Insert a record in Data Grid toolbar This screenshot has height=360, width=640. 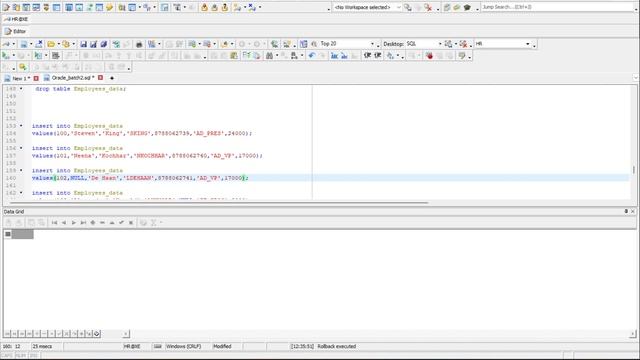click(93, 223)
